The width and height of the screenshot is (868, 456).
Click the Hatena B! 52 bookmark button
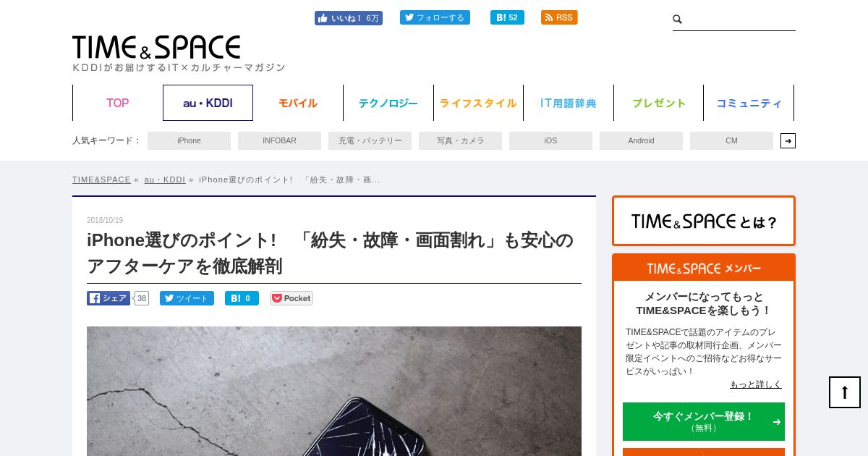tap(507, 17)
